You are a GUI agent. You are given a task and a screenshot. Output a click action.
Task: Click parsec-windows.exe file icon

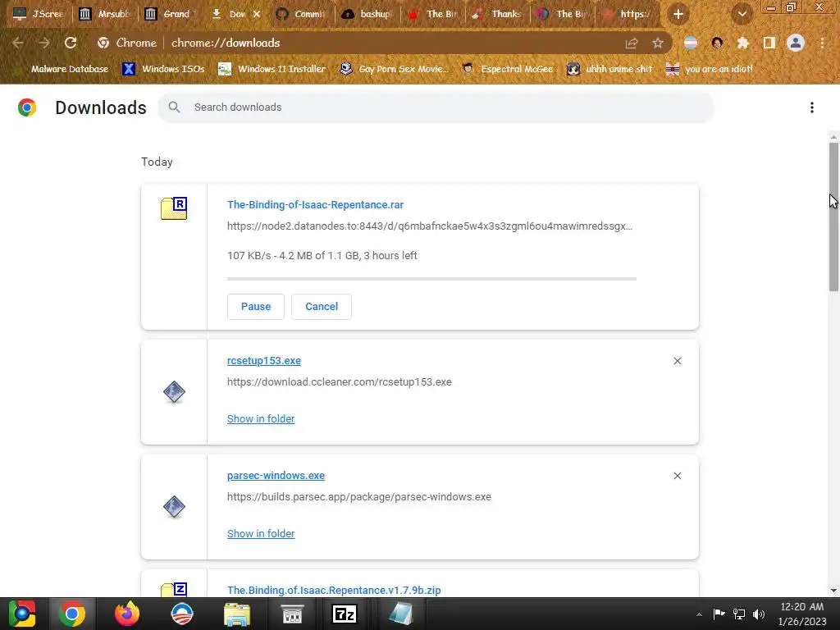(x=174, y=507)
